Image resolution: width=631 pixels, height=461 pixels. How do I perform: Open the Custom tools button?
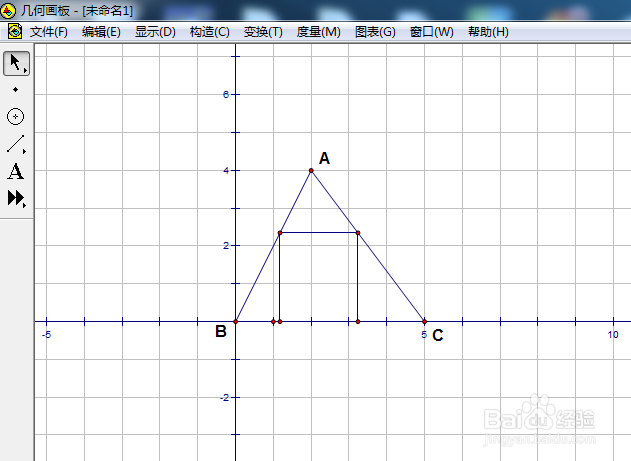[x=16, y=198]
